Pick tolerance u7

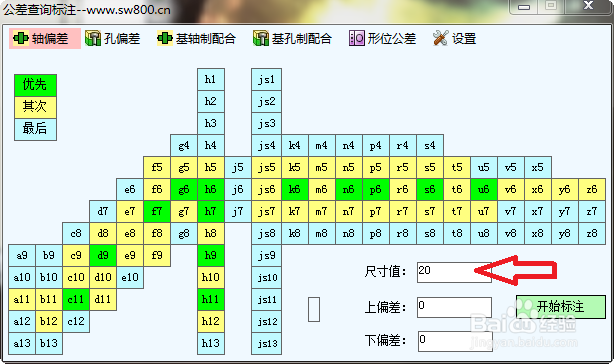[484, 211]
